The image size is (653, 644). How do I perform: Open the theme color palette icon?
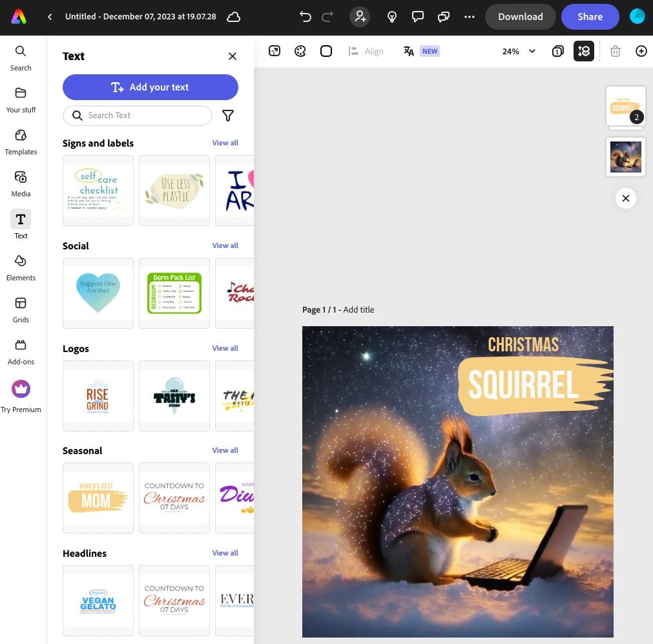(x=300, y=51)
